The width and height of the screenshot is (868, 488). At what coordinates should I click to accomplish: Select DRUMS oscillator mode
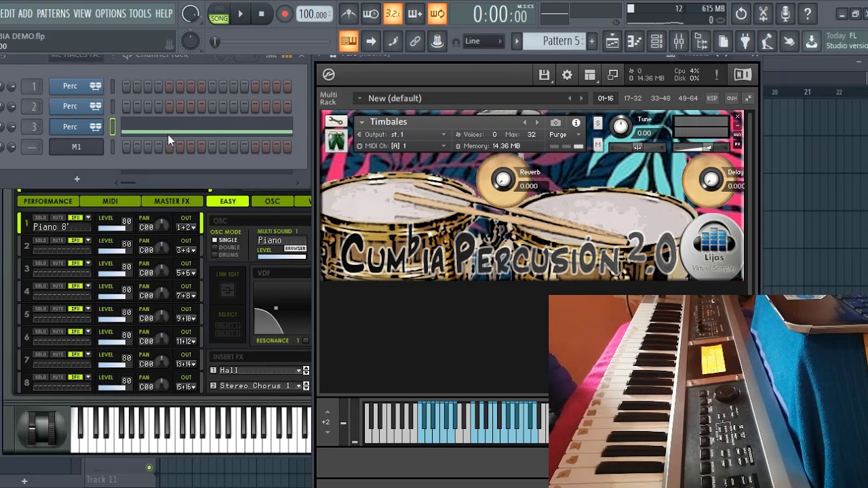pos(224,255)
